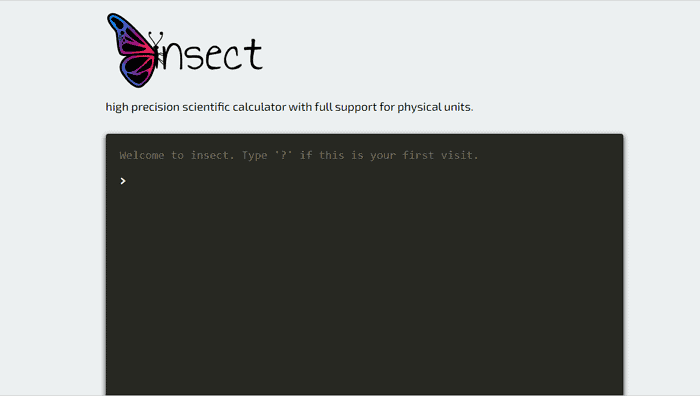
Task: Click the word 'Welcome' in the terminal
Action: (142, 155)
